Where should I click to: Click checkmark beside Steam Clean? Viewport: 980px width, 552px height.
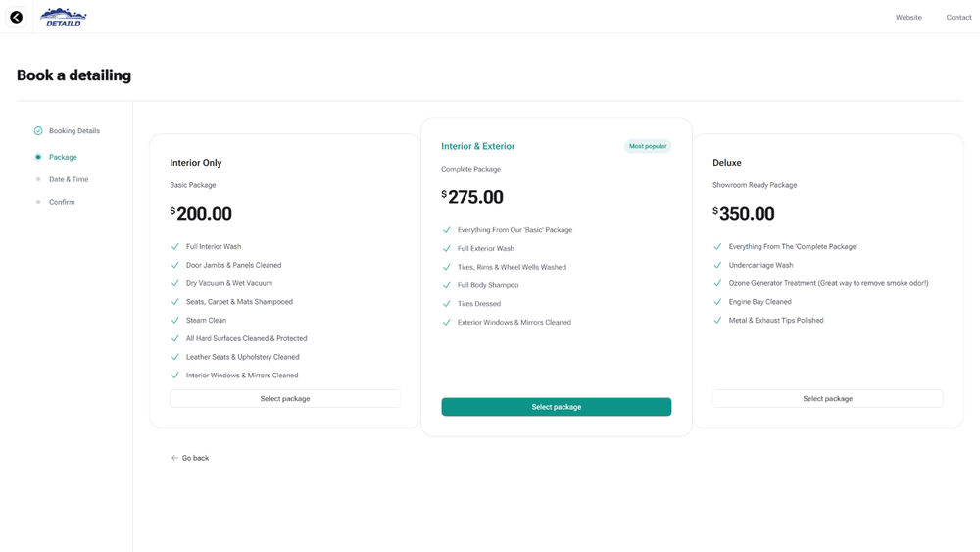point(175,320)
